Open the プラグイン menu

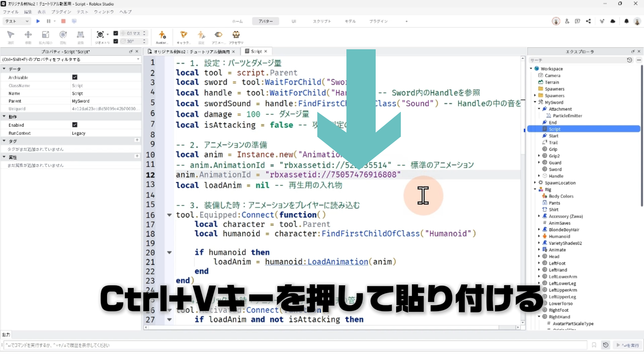(61, 12)
